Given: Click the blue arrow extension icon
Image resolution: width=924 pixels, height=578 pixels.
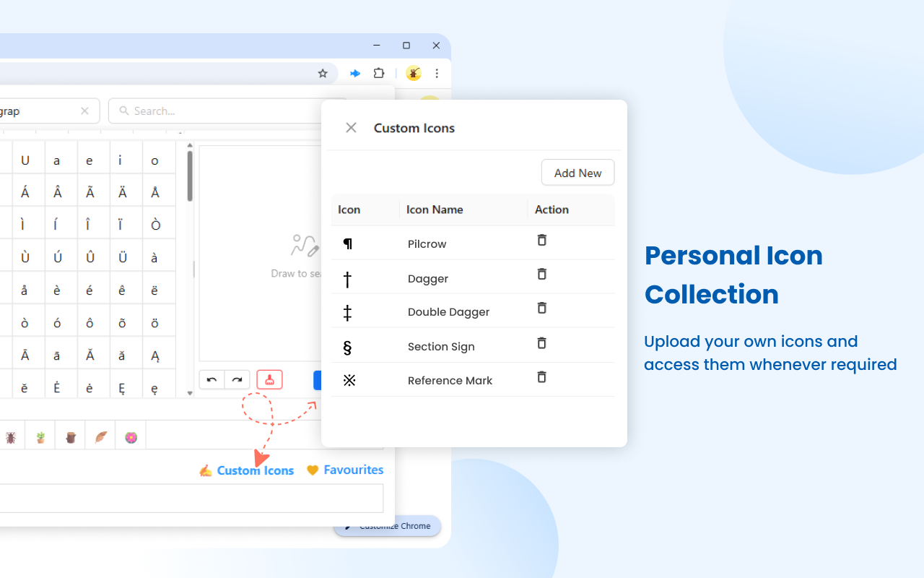Looking at the screenshot, I should tap(355, 73).
